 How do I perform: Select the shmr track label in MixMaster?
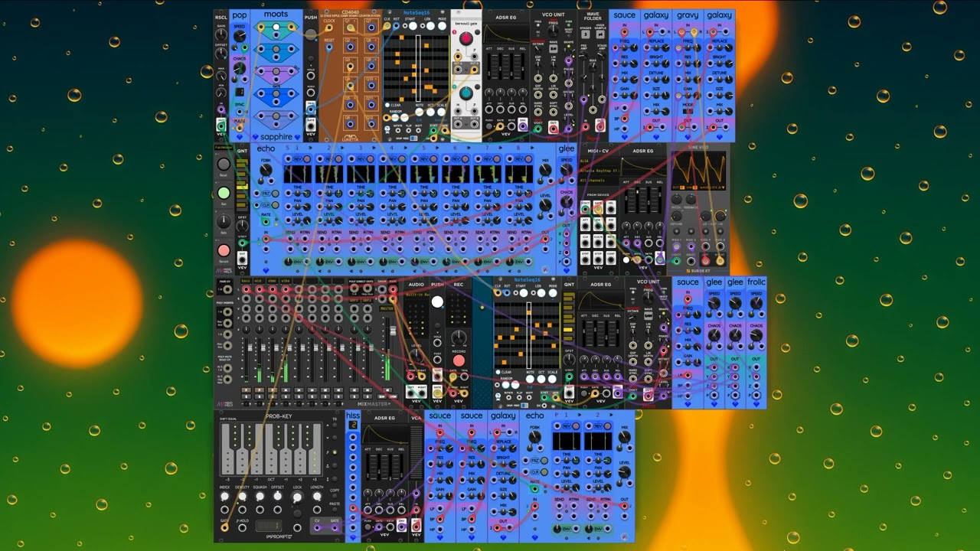pyautogui.click(x=273, y=282)
